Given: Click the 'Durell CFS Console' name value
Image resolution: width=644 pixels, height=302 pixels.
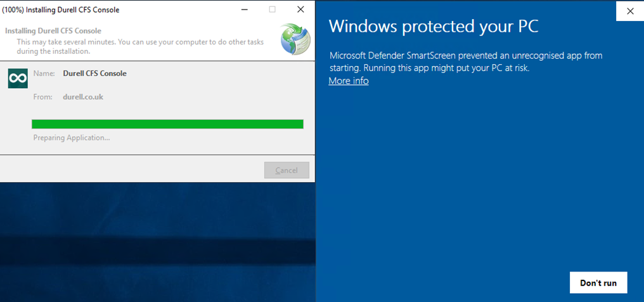Looking at the screenshot, I should click(95, 74).
